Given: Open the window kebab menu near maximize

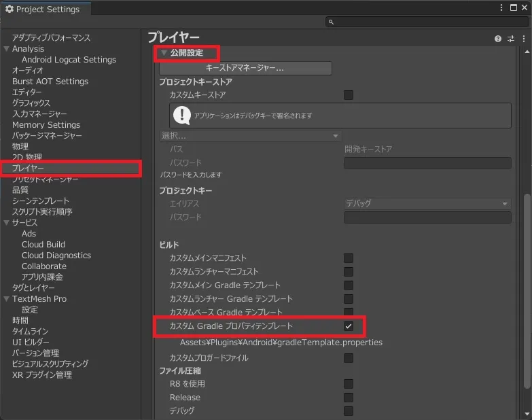Looking at the screenshot, I should tap(501, 7).
